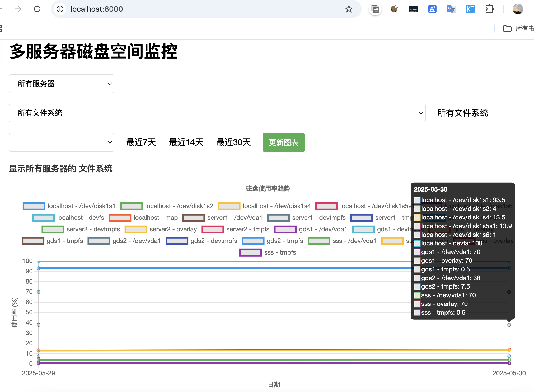Click the gds1 - tmpfs brown swatch
Screen dimensions: 534x392
click(x=33, y=241)
